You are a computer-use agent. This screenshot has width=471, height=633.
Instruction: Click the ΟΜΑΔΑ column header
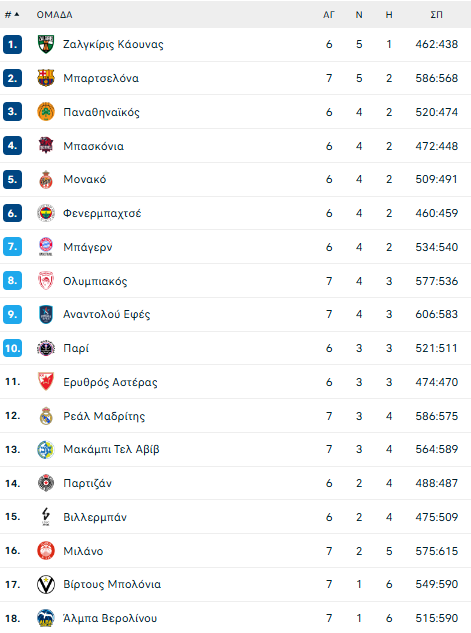54,15
